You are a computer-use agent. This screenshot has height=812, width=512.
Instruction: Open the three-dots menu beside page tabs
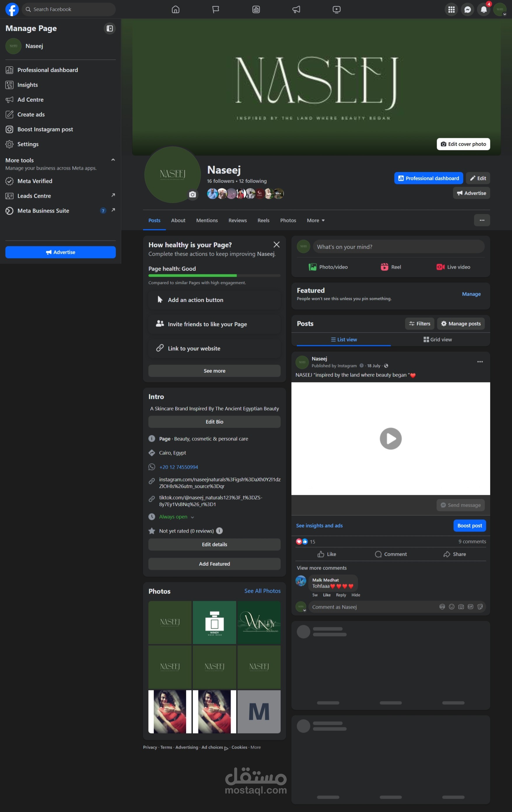coord(482,220)
